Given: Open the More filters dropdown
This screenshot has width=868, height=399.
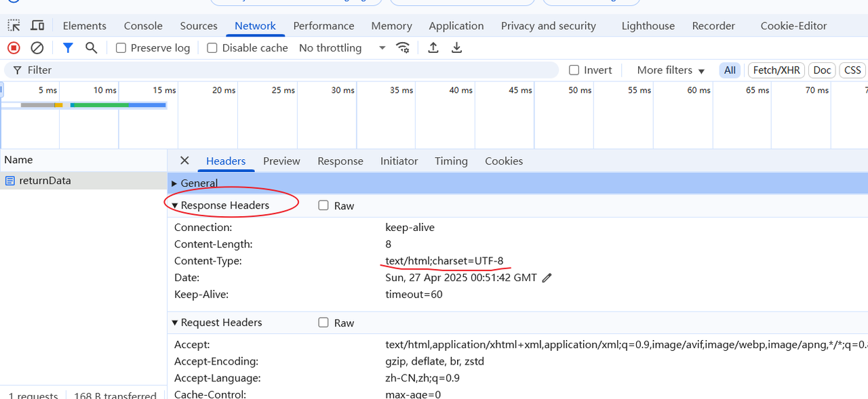Looking at the screenshot, I should [671, 70].
